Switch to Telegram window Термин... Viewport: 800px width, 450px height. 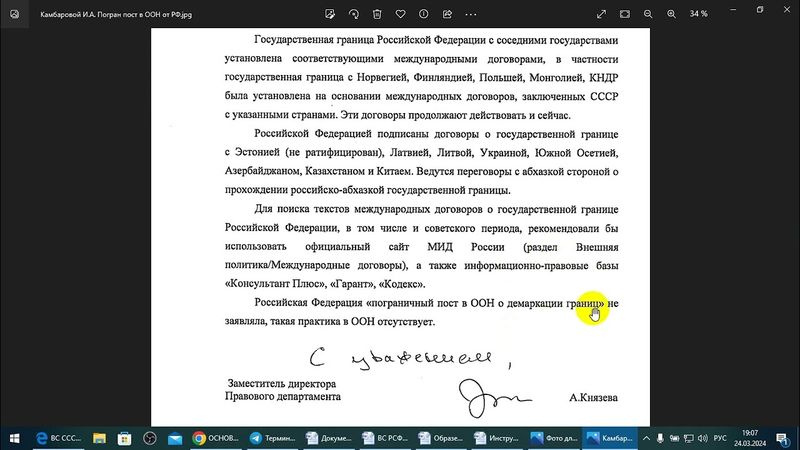(272, 438)
